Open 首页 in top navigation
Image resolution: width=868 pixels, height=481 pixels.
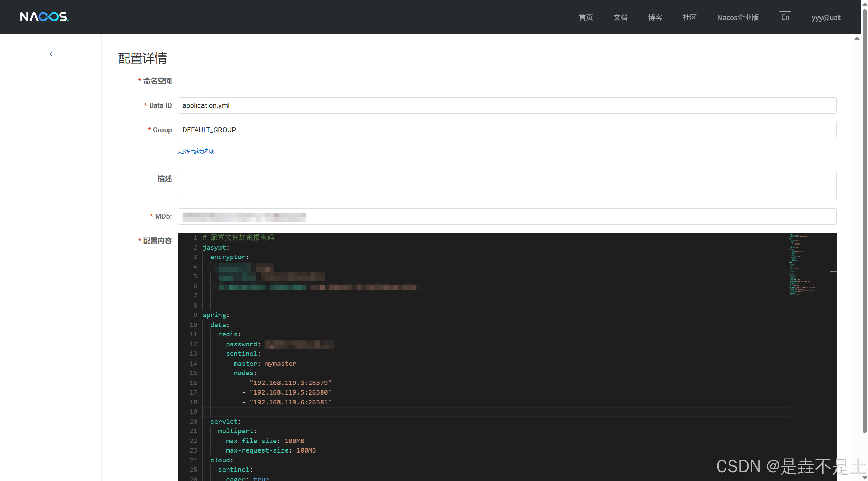[x=585, y=18]
